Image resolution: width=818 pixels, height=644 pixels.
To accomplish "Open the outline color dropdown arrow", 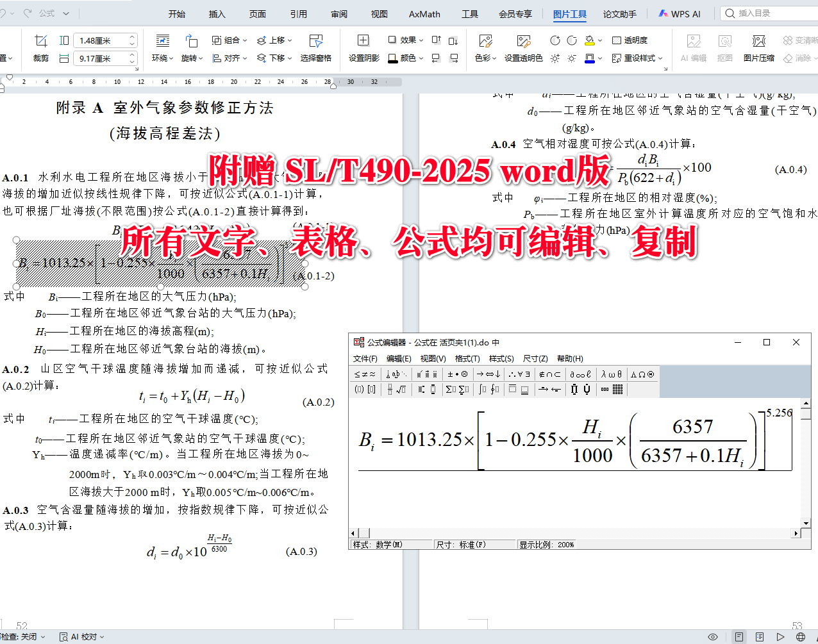I will pyautogui.click(x=601, y=58).
